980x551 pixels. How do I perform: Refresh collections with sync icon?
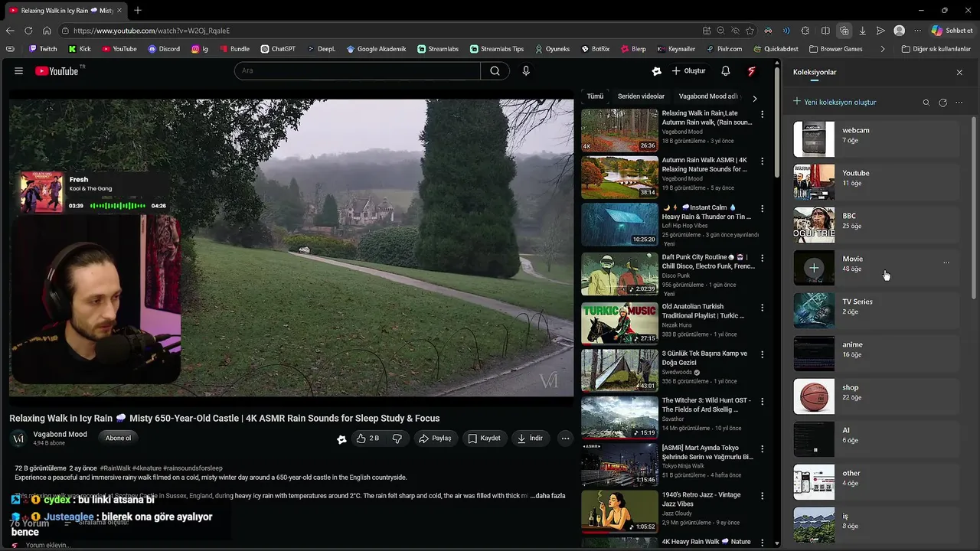(942, 102)
